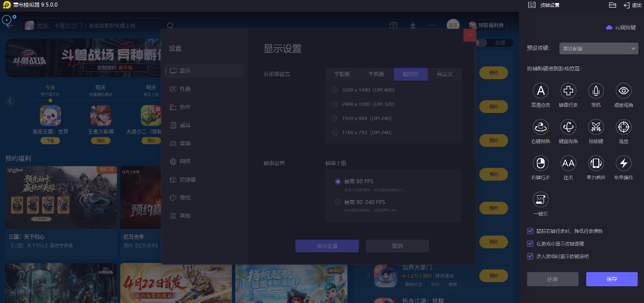Toggle 鼠标右键行走时降低行走惯性 checkbox

coord(530,231)
